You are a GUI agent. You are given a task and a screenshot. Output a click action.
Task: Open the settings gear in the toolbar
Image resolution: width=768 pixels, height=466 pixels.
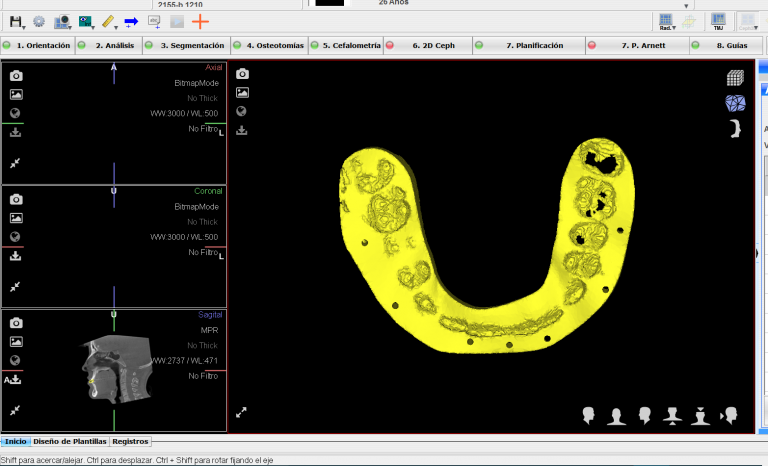[39, 22]
